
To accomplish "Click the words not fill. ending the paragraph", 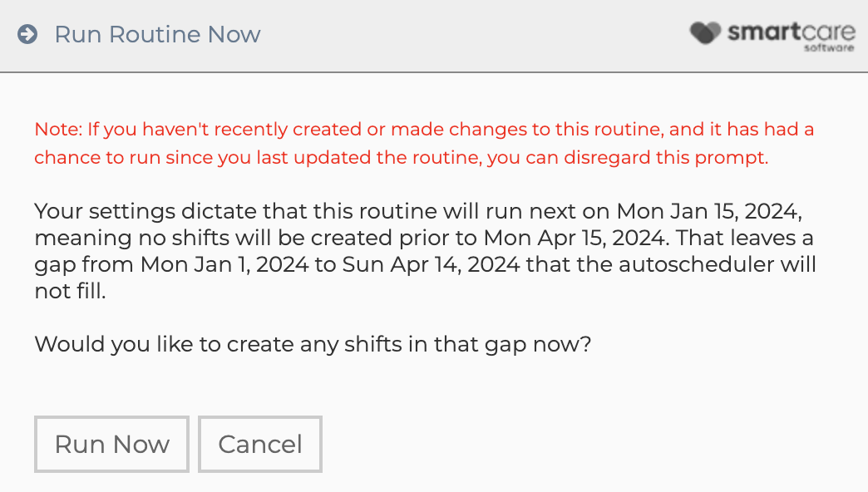I will 70,291.
